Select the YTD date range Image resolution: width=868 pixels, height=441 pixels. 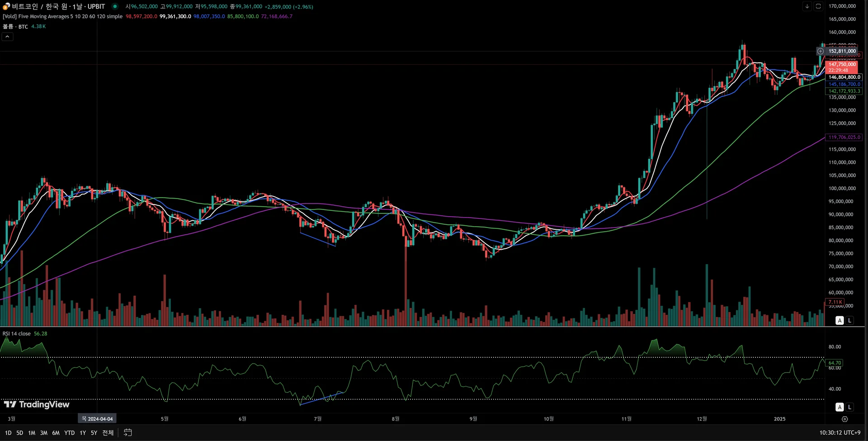point(69,433)
